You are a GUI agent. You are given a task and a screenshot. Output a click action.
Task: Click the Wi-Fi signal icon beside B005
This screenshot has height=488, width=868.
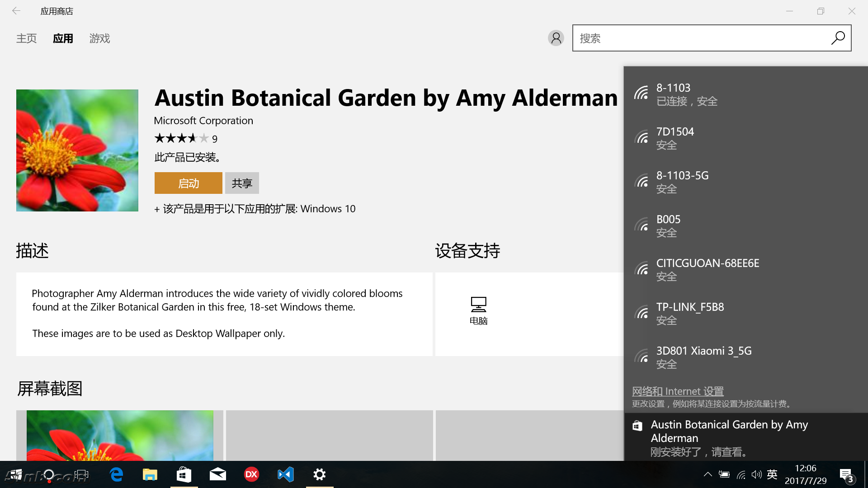click(641, 224)
